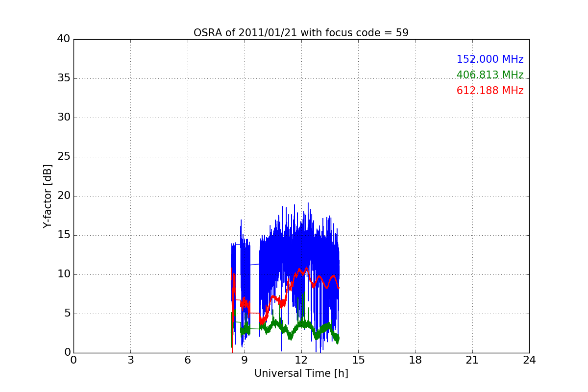Screen dimensions: 588x392
Task: Click the y-axis tick label 20
Action: click(x=64, y=196)
